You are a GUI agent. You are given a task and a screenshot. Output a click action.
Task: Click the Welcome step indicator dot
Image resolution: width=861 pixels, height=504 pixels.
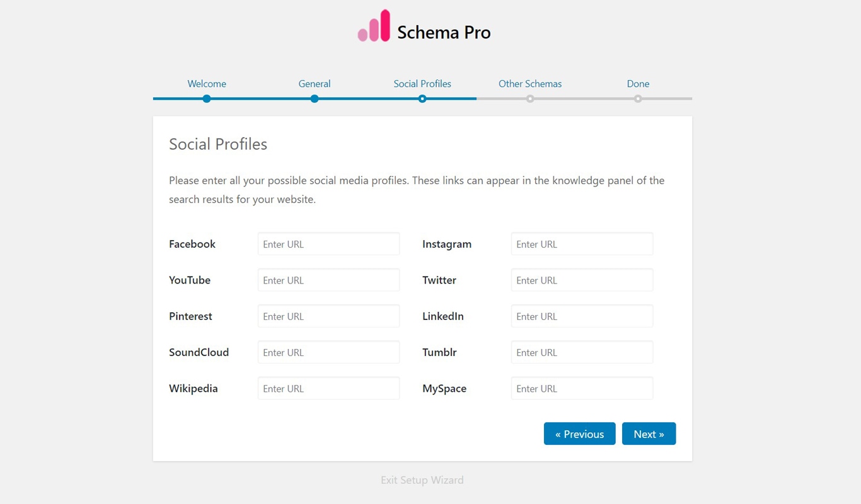(207, 98)
